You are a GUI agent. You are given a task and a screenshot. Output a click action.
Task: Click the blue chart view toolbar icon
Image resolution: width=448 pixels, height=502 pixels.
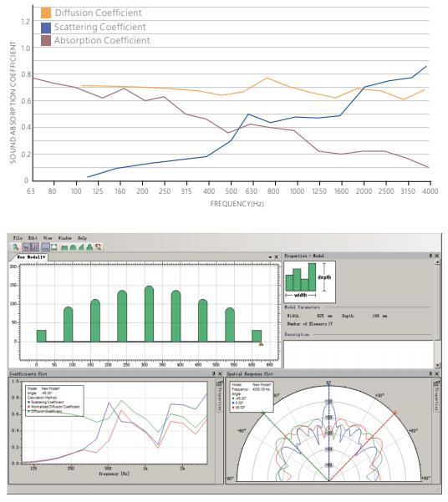pos(45,247)
